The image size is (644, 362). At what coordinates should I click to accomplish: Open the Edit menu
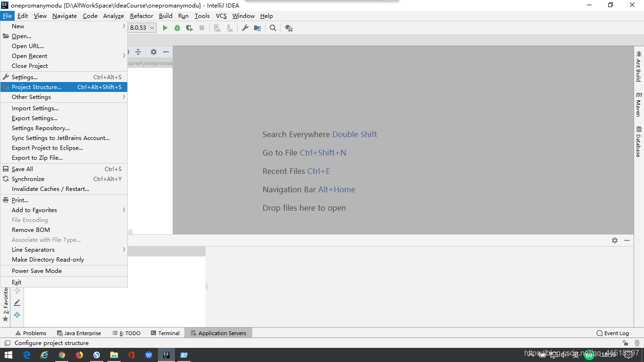(x=23, y=16)
